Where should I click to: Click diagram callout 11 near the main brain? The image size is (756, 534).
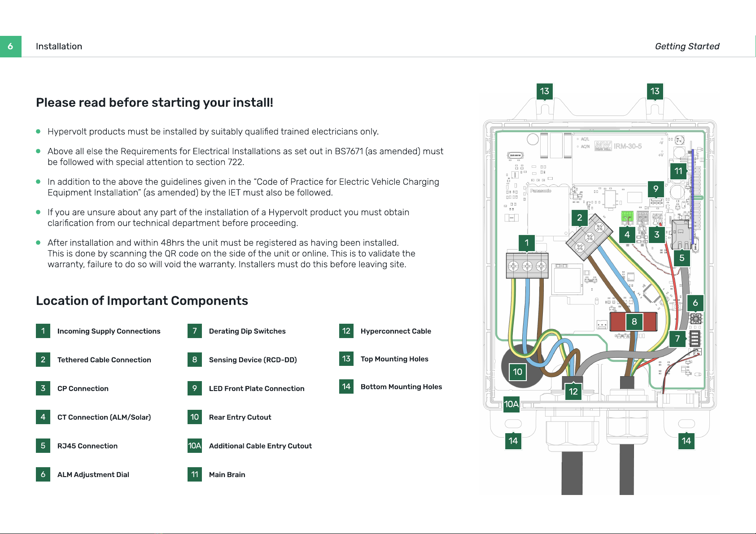point(678,171)
